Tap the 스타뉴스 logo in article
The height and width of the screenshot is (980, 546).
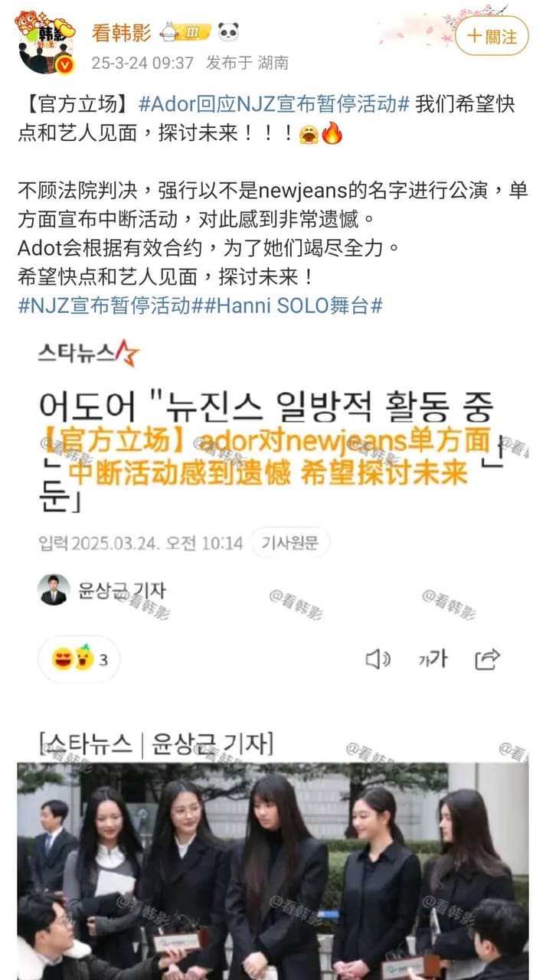pos(89,352)
